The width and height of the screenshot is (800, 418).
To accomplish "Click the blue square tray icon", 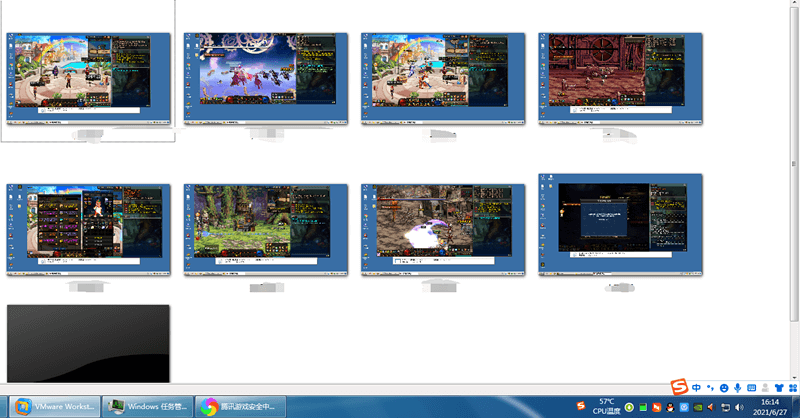I will tap(684, 407).
